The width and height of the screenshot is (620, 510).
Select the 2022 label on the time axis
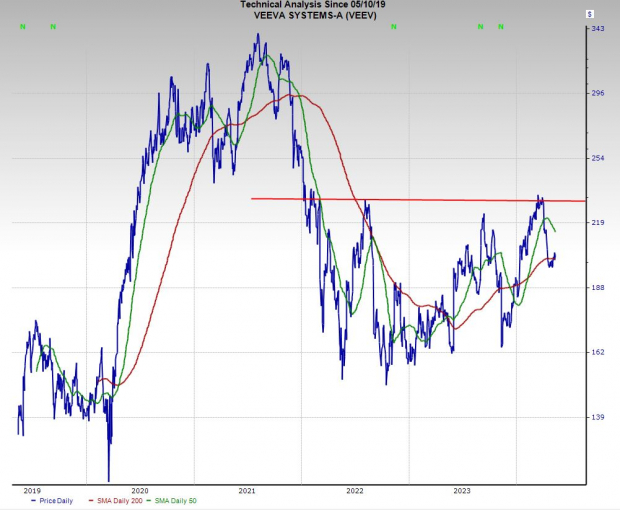[x=355, y=491]
